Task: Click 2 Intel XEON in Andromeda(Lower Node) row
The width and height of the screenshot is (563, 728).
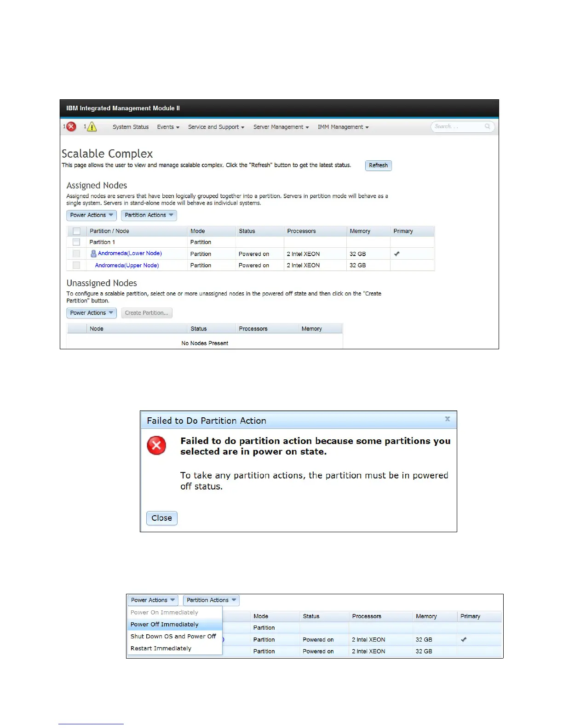Action: 303,254
